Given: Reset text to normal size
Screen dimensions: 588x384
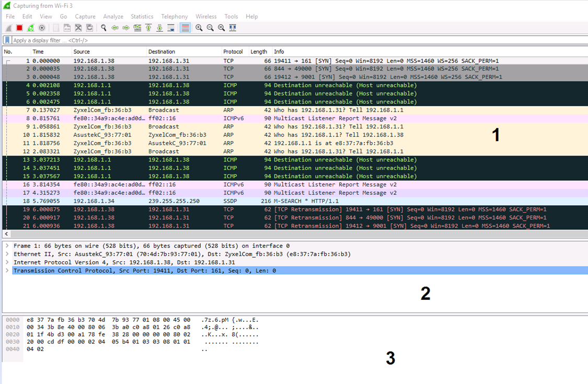Looking at the screenshot, I should pyautogui.click(x=222, y=28).
